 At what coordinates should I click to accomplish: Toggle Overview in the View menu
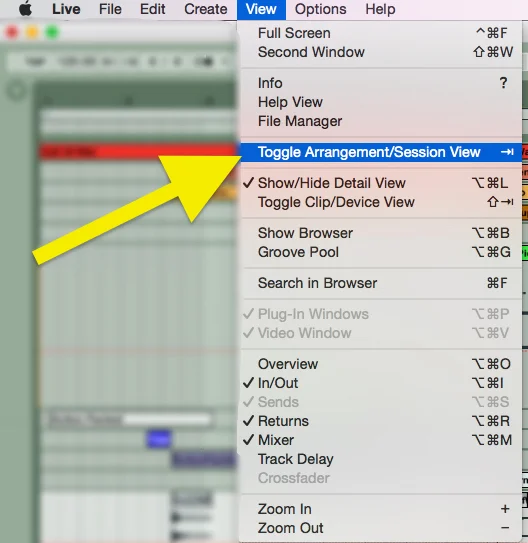[381, 364]
